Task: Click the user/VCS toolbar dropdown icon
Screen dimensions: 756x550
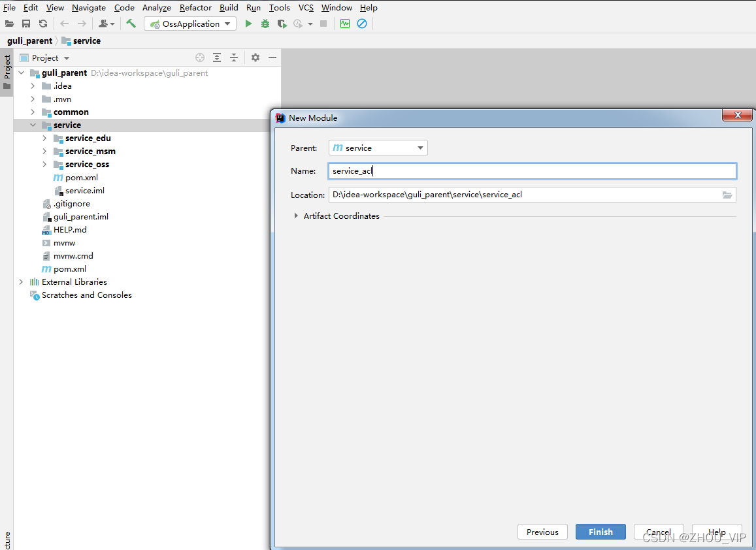Action: click(106, 24)
